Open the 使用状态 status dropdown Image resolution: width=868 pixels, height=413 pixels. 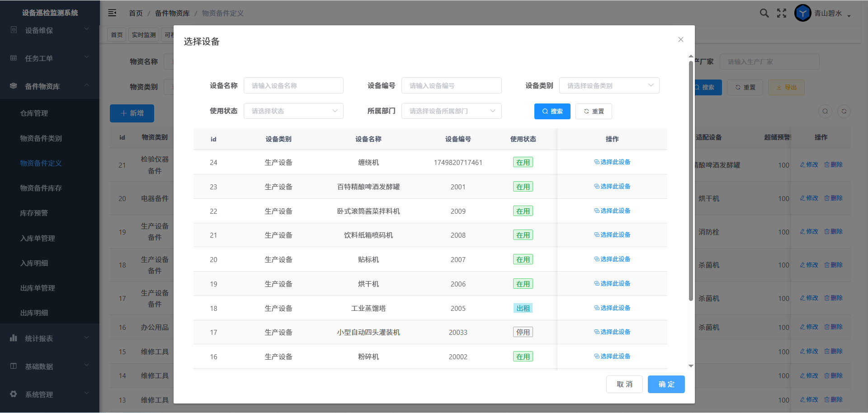[293, 111]
